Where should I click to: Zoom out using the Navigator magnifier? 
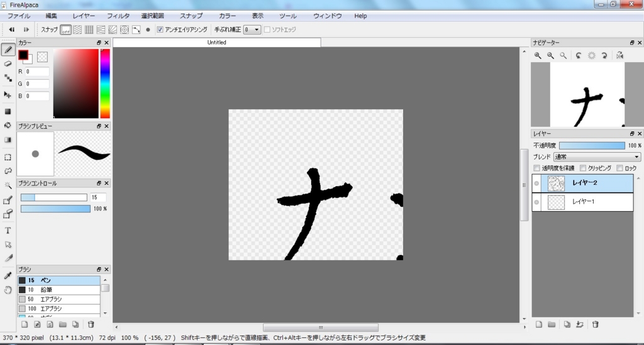coord(550,55)
